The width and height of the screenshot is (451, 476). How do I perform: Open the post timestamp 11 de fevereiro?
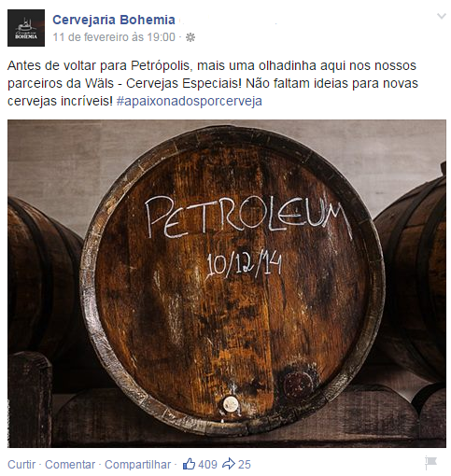pyautogui.click(x=114, y=37)
